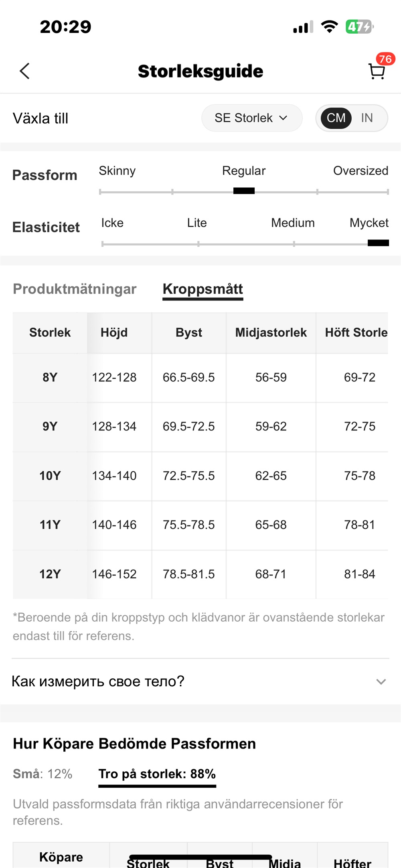Click the Mycket marker on Elasticitet slider
Screen dimensions: 401x868
click(378, 243)
